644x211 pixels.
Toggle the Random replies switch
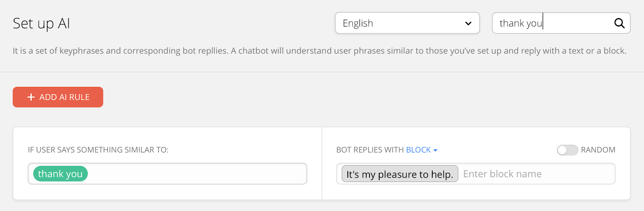pyautogui.click(x=567, y=150)
